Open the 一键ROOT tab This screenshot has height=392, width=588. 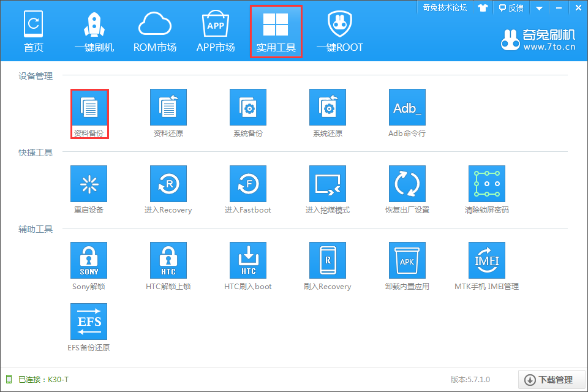(340, 31)
